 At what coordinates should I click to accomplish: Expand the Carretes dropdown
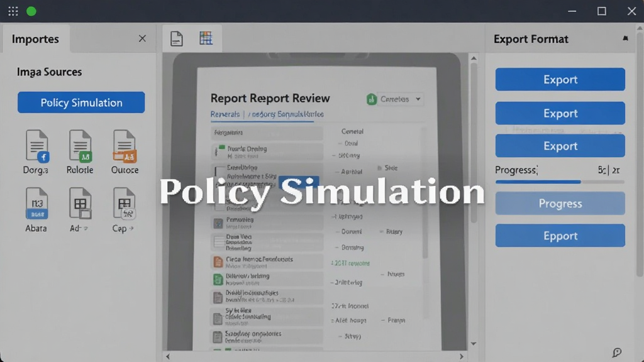pyautogui.click(x=401, y=99)
